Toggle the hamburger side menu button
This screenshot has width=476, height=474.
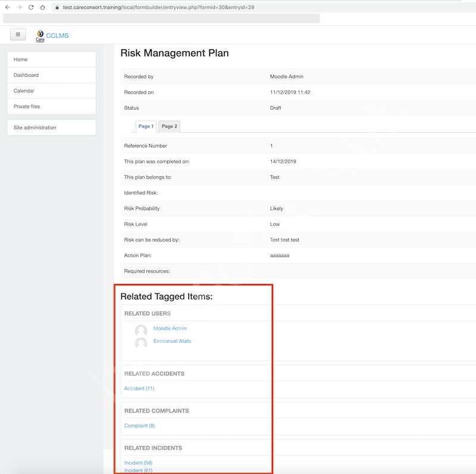pos(18,35)
